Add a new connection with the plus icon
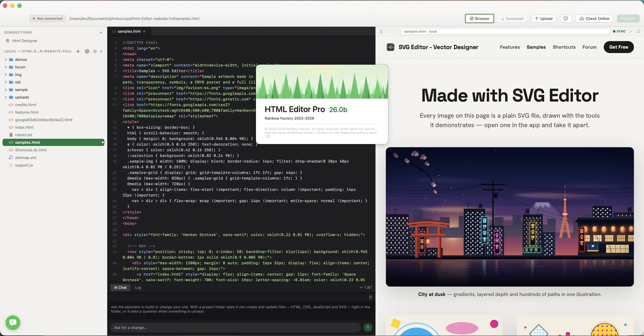 101,32
